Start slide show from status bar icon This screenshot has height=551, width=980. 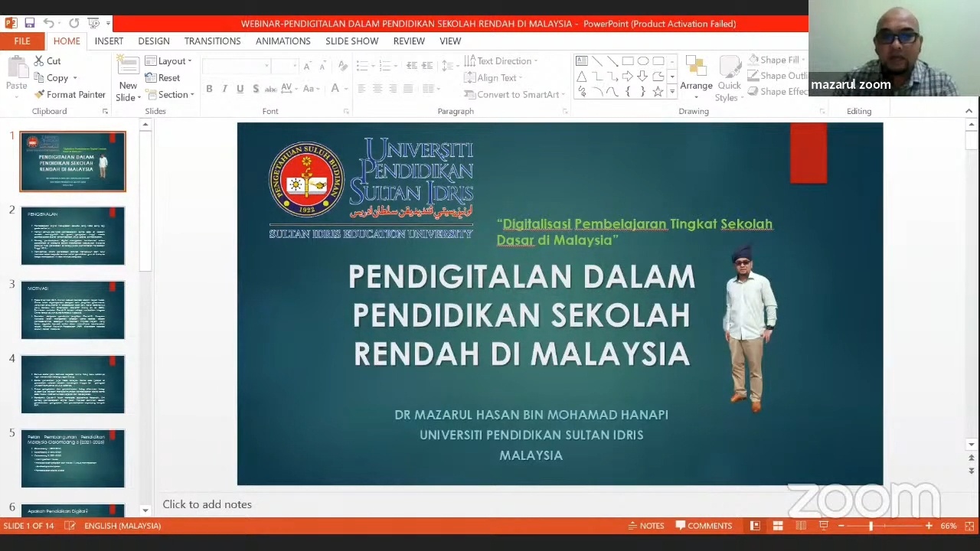(x=824, y=526)
